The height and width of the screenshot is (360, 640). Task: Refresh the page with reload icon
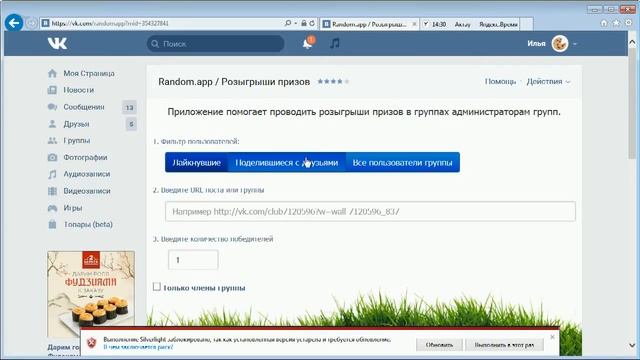[x=312, y=24]
